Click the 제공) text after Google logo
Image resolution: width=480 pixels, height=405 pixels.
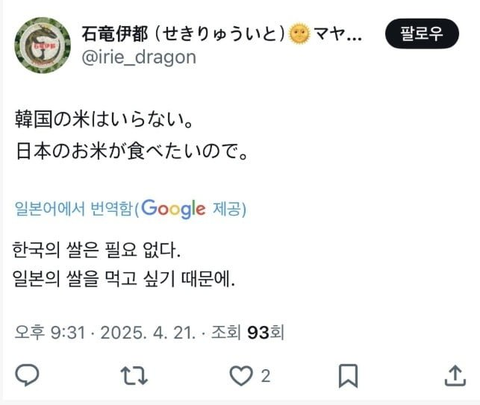229,209
